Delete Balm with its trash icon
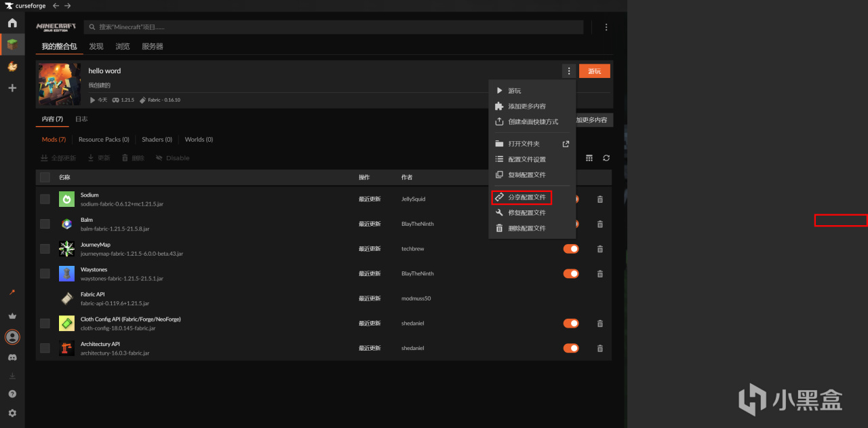The width and height of the screenshot is (868, 428). (x=599, y=224)
